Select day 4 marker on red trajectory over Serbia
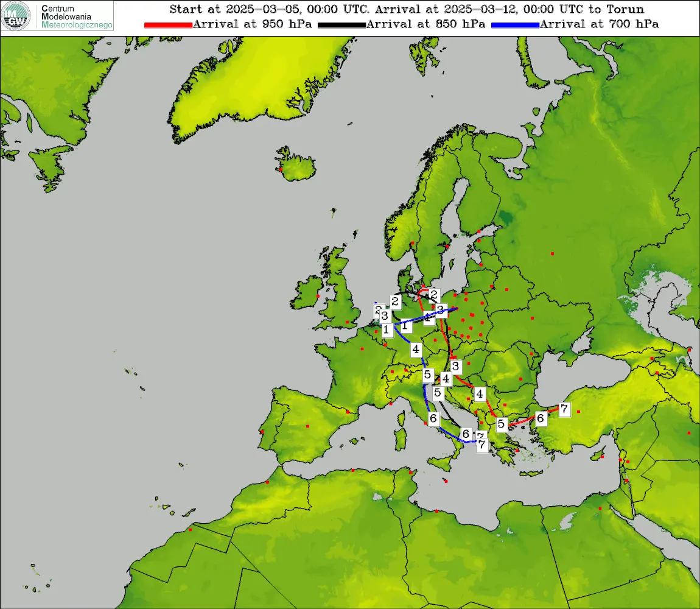The height and width of the screenshot is (609, 700). 480,394
